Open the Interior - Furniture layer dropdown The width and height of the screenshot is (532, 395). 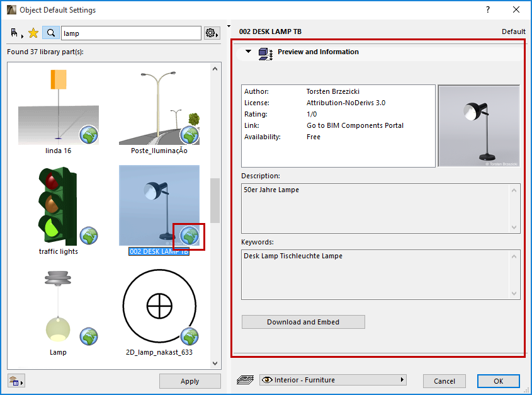click(x=333, y=380)
